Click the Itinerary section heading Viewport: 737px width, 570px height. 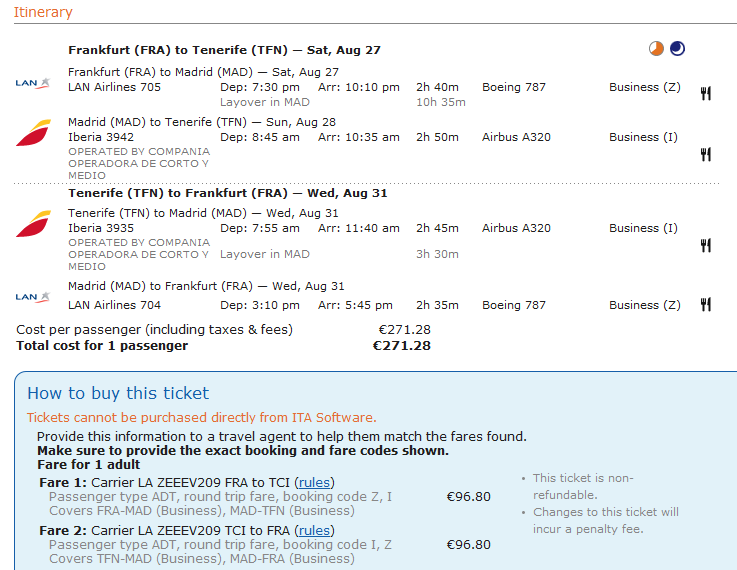43,12
